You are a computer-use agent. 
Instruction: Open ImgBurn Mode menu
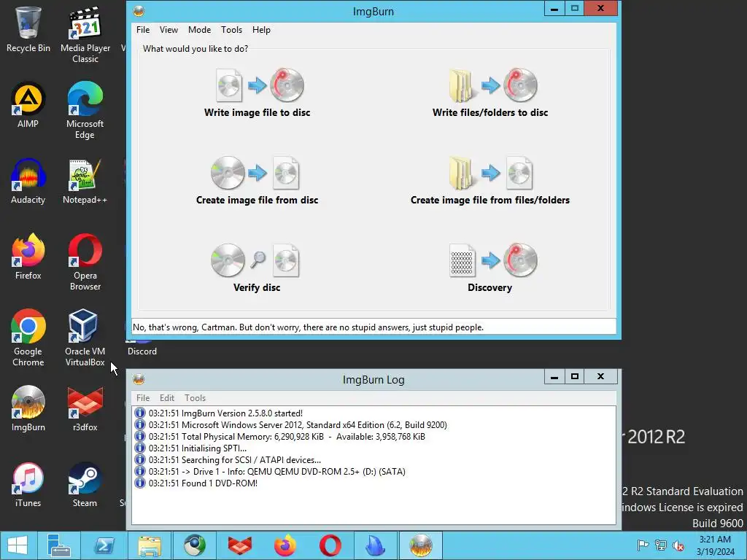pos(199,29)
